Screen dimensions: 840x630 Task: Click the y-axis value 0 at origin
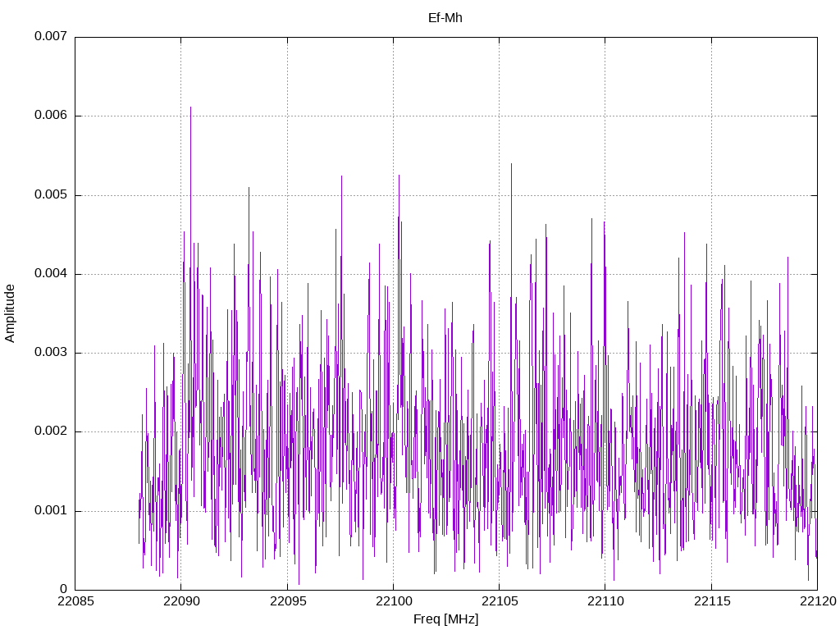[64, 589]
